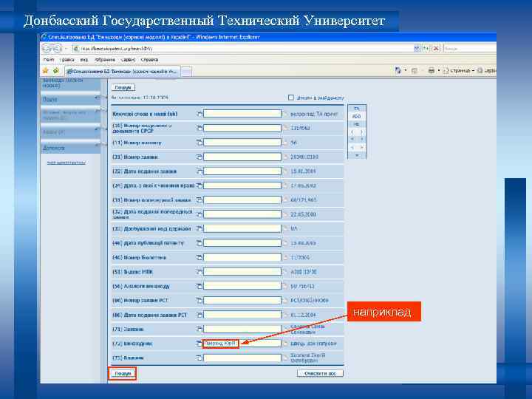Open the address bar dropdown arrow
Image resolution: width=532 pixels, height=399 pixels.
pyautogui.click(x=417, y=49)
